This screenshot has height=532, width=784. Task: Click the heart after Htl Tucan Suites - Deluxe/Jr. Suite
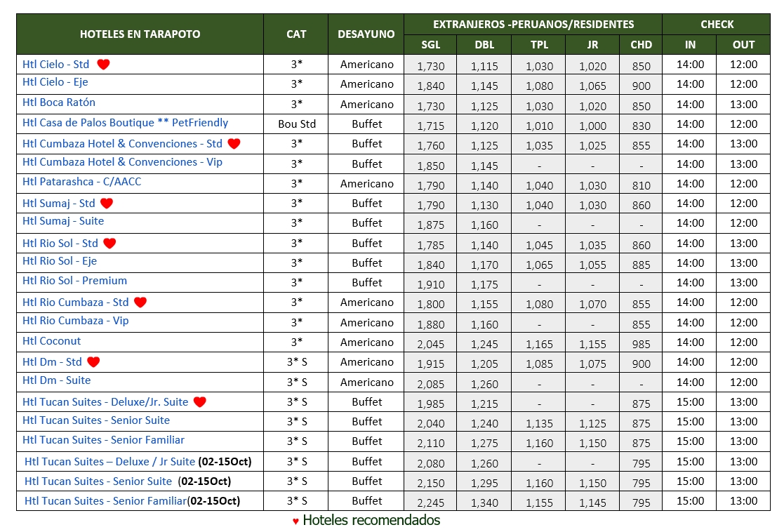coord(200,402)
